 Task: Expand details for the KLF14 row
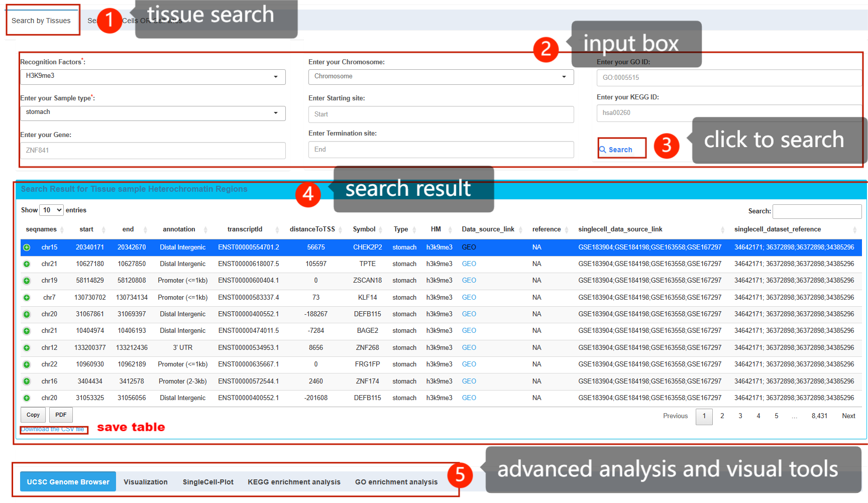click(27, 298)
